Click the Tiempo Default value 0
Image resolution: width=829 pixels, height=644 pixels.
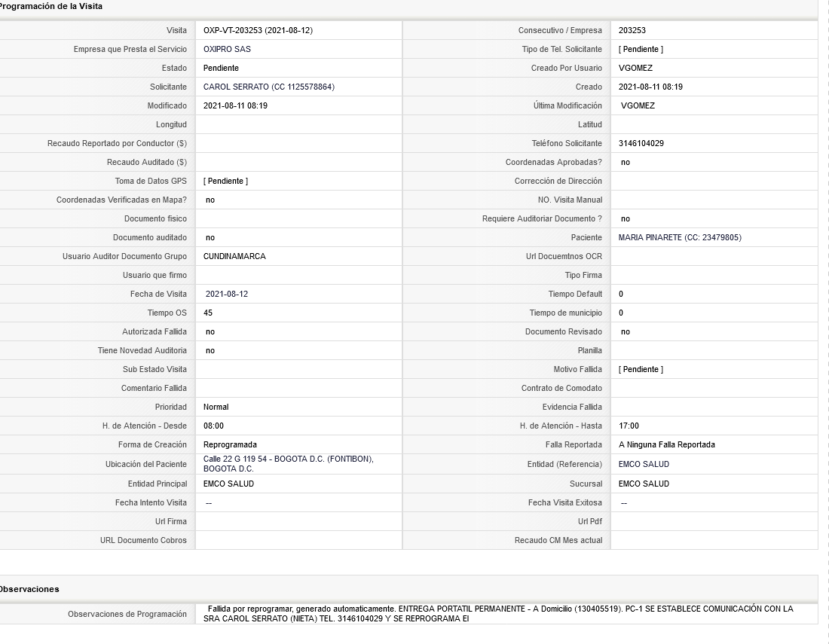tap(621, 295)
